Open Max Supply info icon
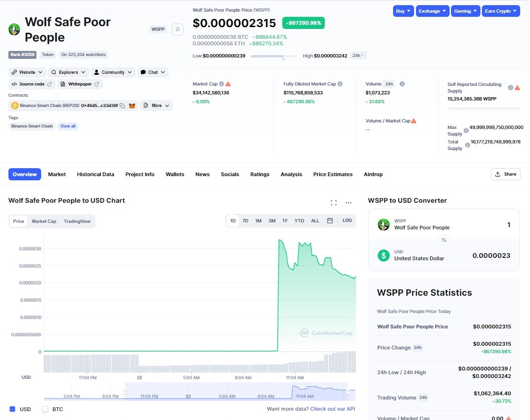 point(466,130)
